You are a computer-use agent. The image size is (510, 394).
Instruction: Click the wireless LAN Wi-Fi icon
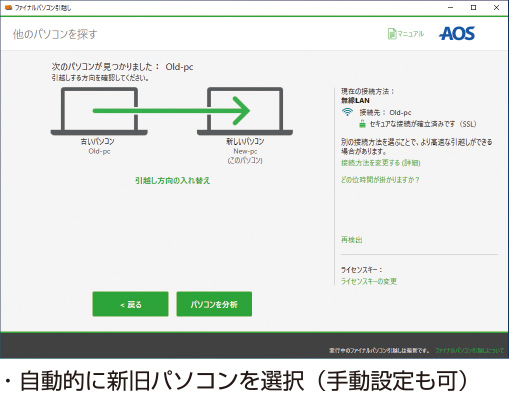[347, 112]
